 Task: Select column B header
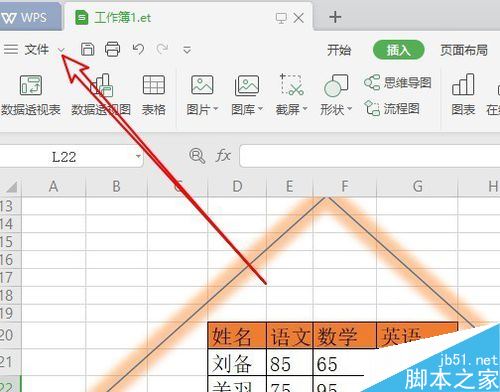tap(116, 187)
